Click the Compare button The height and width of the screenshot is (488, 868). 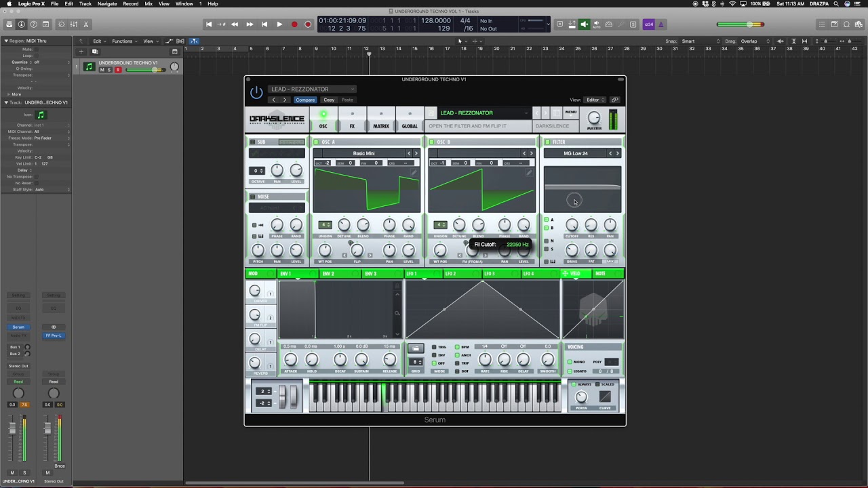[305, 100]
